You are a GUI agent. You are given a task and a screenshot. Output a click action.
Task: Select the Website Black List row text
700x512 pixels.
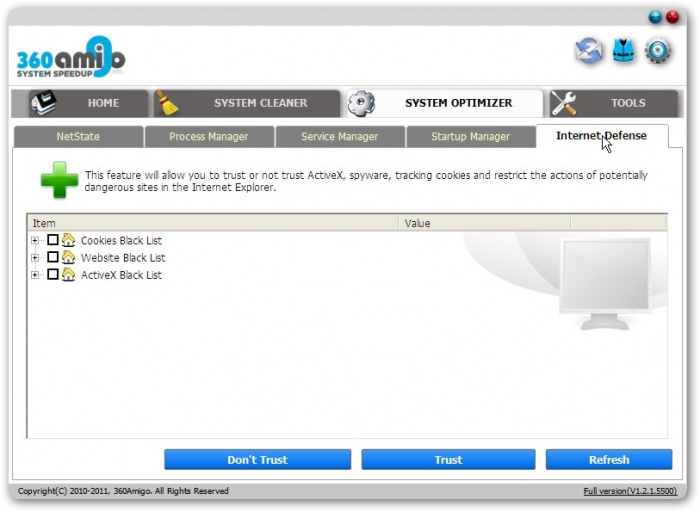(x=123, y=258)
